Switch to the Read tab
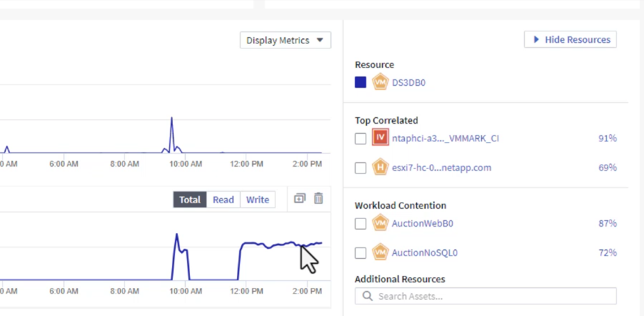Viewport: 644px width, 316px height. click(x=223, y=200)
